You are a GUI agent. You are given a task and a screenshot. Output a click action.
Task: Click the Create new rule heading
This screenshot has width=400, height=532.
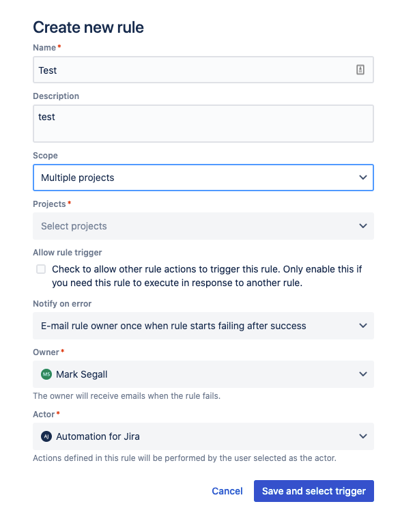[89, 27]
